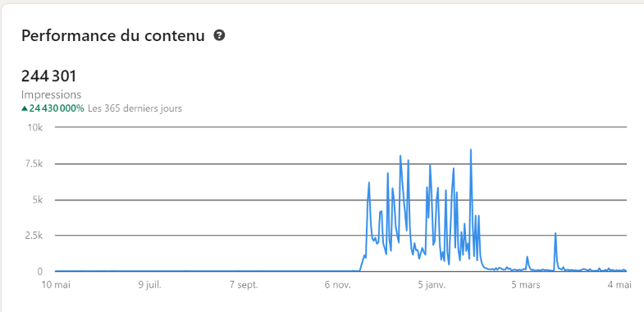This screenshot has width=644, height=312.
Task: Click the first November peak in the chart
Action: (x=369, y=182)
